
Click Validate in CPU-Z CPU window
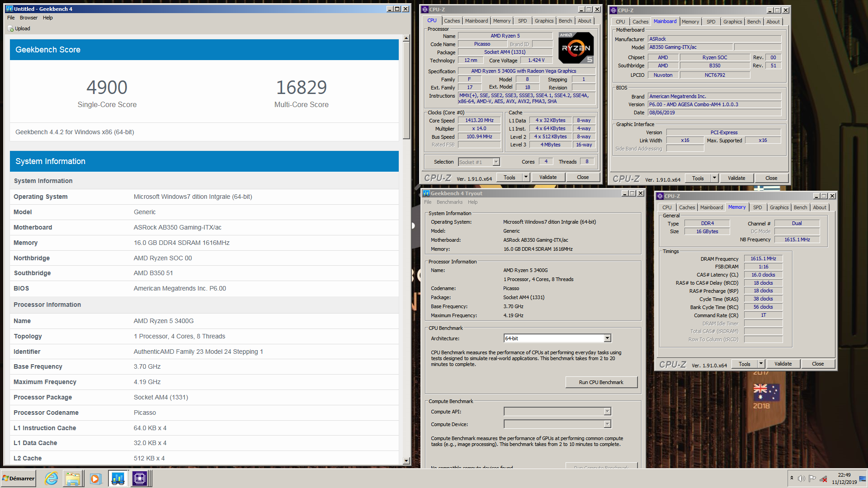pyautogui.click(x=548, y=177)
